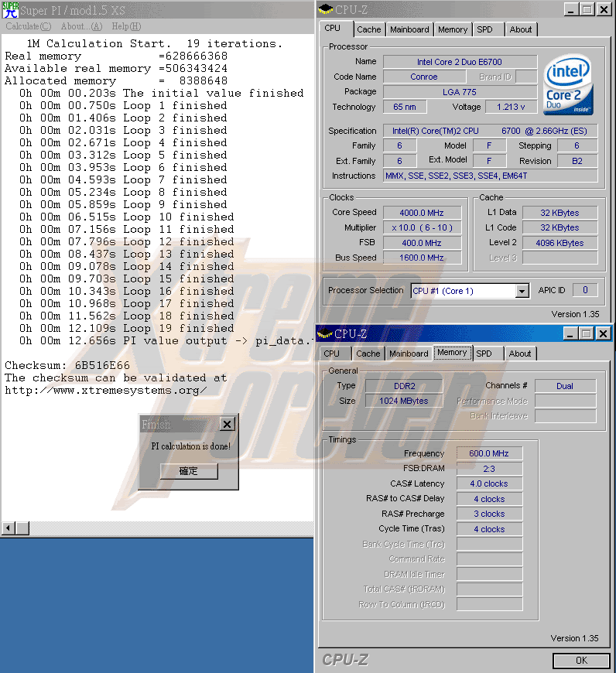616x673 pixels.
Task: Click the Bus Speed value 1600.0 MHz
Action: (422, 258)
